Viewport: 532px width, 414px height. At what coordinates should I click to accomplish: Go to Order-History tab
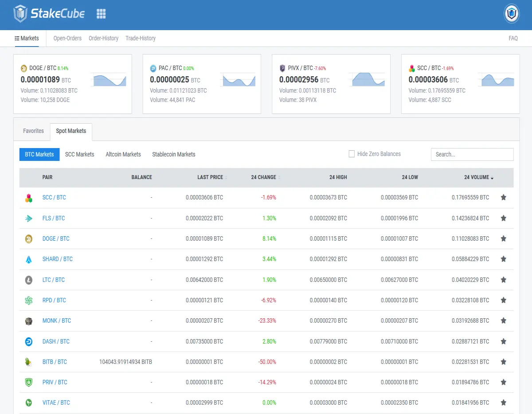(x=103, y=39)
